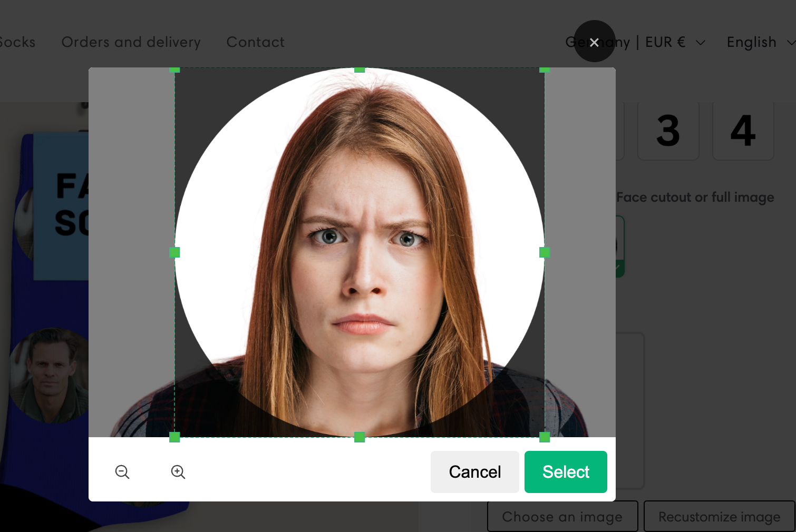Click Recustomize image button

coord(720,517)
